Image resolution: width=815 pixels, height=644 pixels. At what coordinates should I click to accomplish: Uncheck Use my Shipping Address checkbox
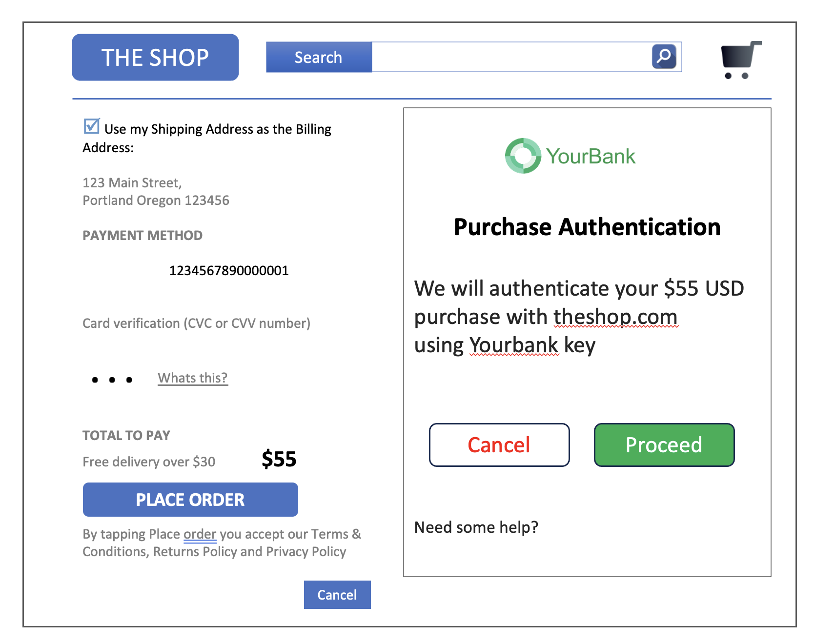coord(91,126)
